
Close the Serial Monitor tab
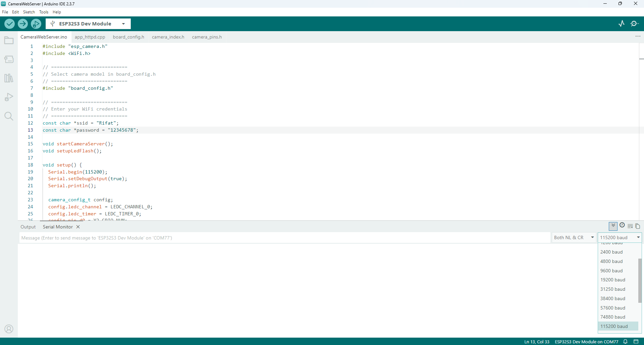(x=78, y=227)
